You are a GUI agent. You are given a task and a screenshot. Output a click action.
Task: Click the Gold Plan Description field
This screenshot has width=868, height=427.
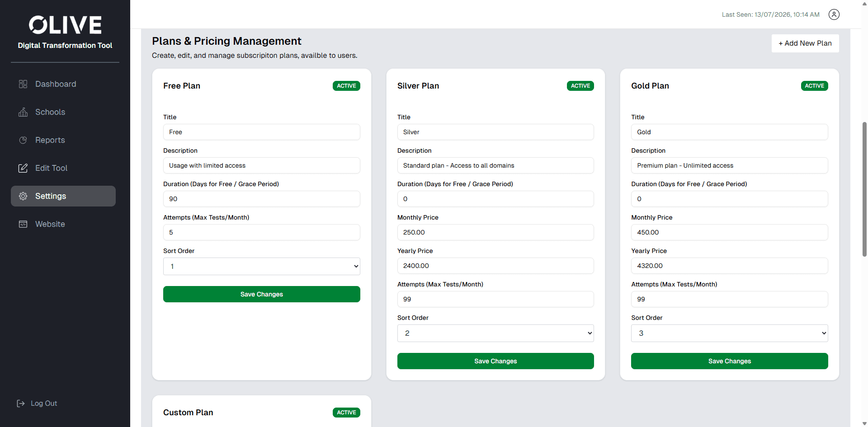(730, 165)
